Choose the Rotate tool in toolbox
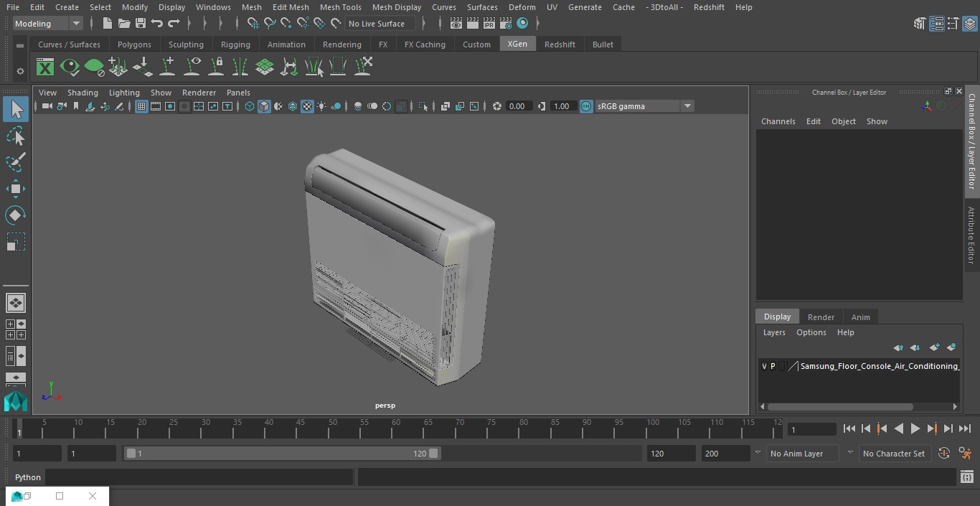 [x=16, y=215]
